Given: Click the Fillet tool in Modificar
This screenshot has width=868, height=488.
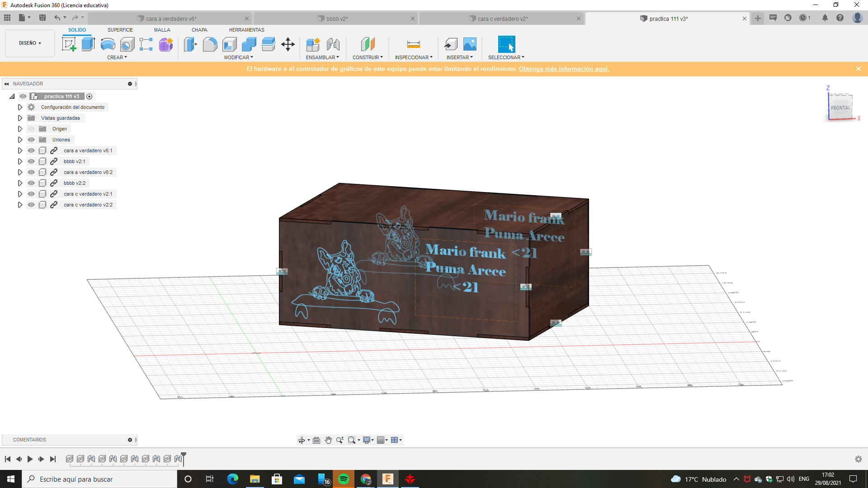Looking at the screenshot, I should (210, 44).
